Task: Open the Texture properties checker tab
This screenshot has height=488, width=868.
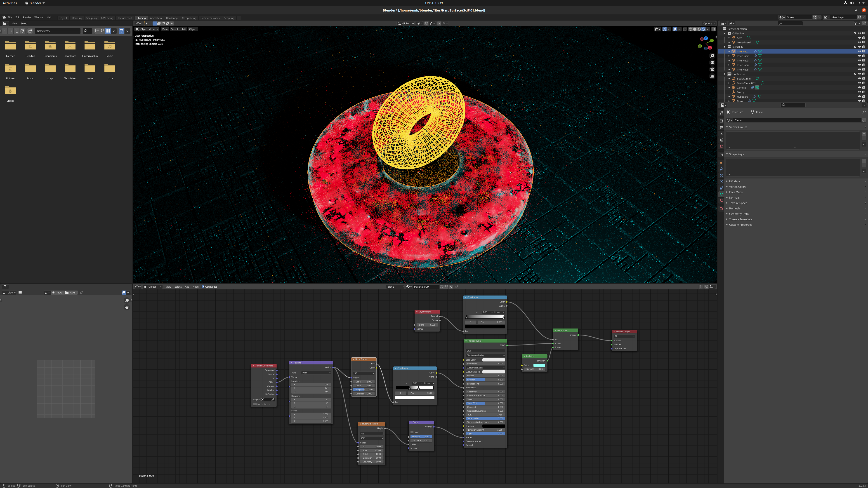Action: 721,209
